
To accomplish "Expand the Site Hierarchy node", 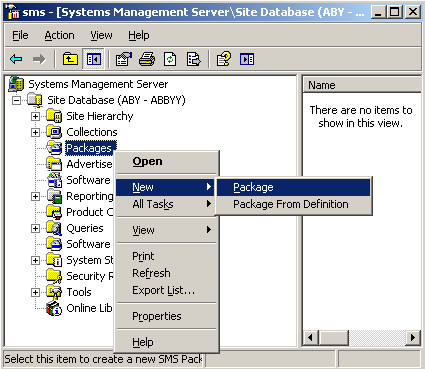I will pyautogui.click(x=35, y=116).
